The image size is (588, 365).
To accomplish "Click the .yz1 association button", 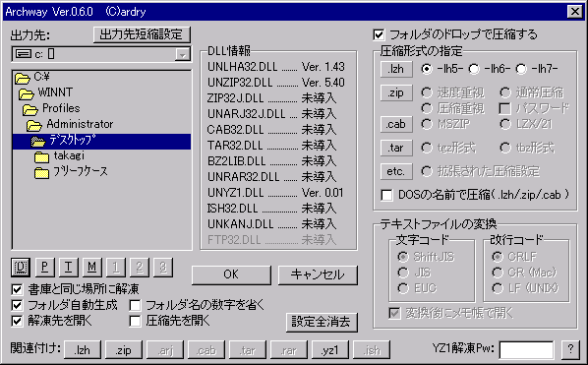I will [x=330, y=350].
